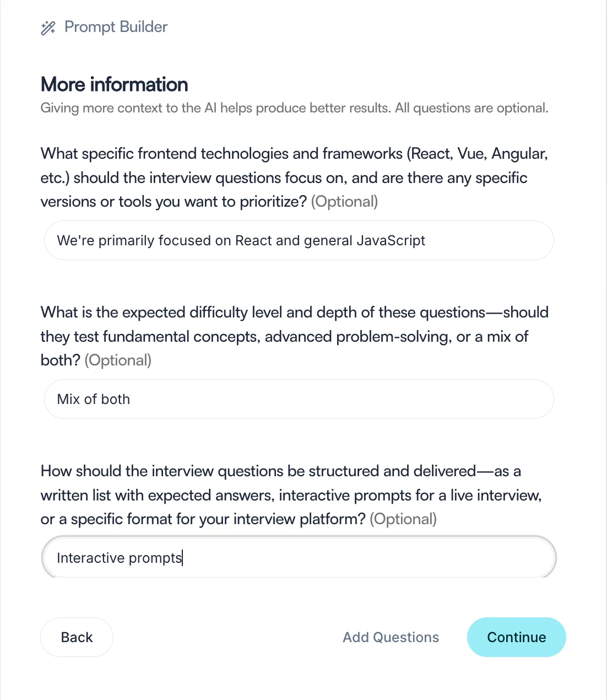Click the expected difficulty level question label
607x700 pixels.
(295, 336)
